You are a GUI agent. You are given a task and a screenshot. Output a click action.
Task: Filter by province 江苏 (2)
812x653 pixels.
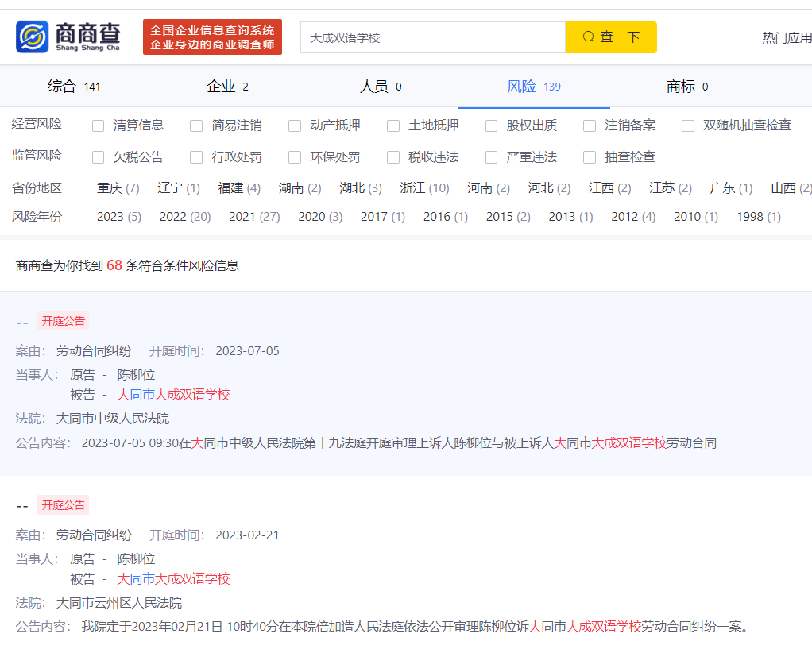point(670,188)
